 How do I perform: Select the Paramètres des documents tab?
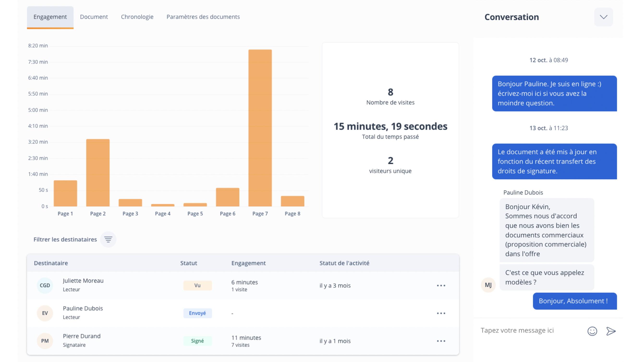203,17
